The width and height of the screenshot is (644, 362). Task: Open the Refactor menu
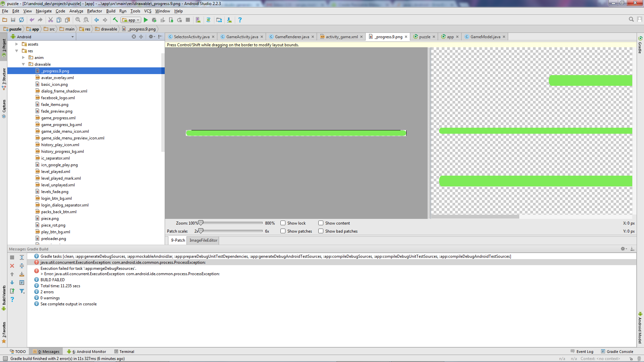point(94,11)
